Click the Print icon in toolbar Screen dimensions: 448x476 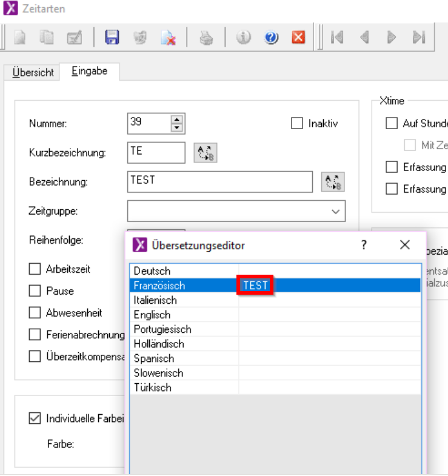coord(207,38)
